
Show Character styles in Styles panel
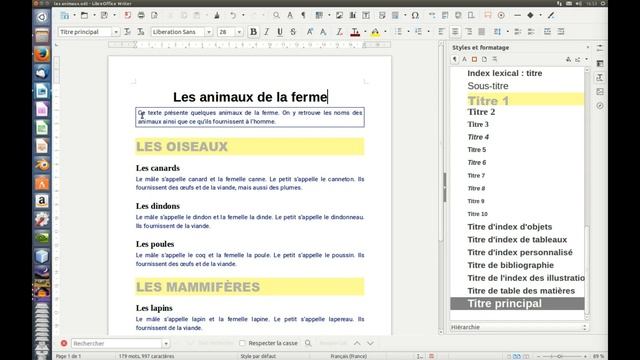point(464,60)
